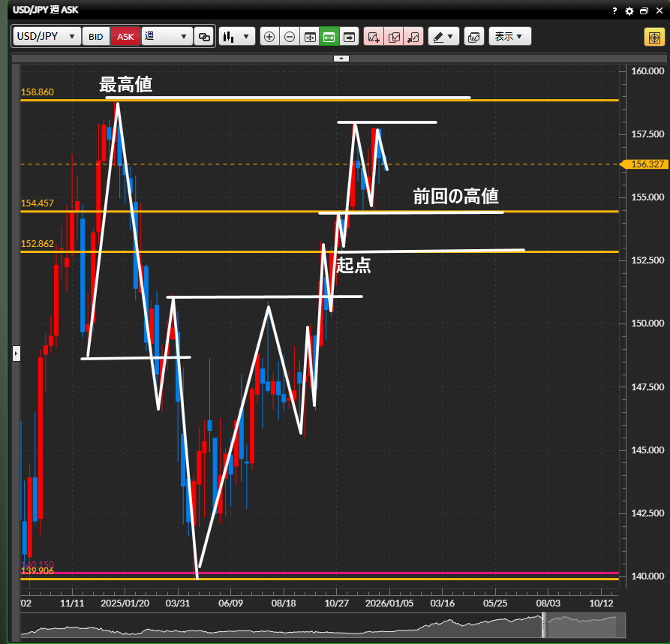This screenshot has width=670, height=644.
Task: Switch price display to BID
Action: (96, 37)
